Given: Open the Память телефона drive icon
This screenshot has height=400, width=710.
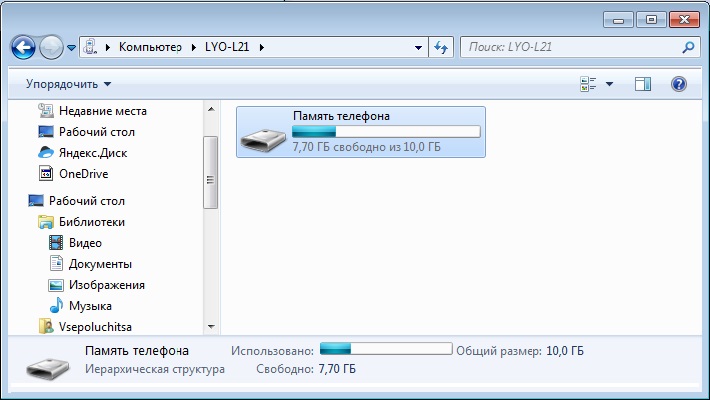Looking at the screenshot, I should pyautogui.click(x=263, y=138).
